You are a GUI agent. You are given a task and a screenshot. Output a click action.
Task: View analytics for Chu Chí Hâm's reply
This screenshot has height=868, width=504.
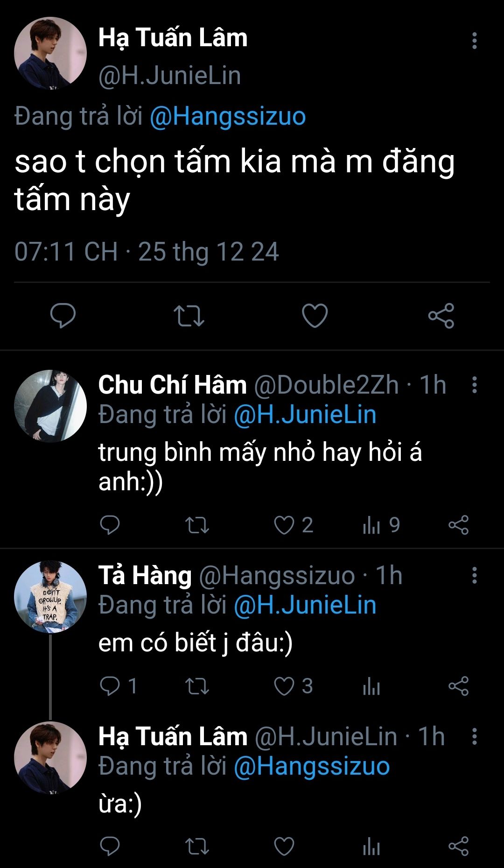point(371,526)
